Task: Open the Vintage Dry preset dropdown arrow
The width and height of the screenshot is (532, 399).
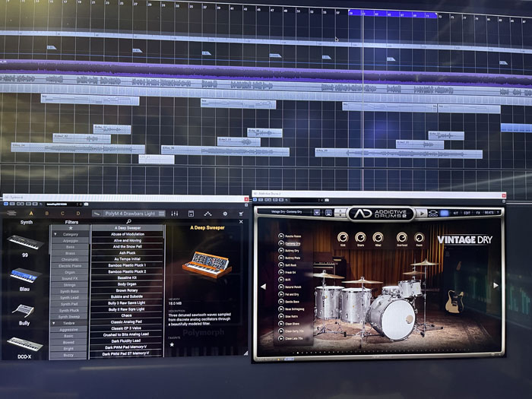Action: point(317,212)
